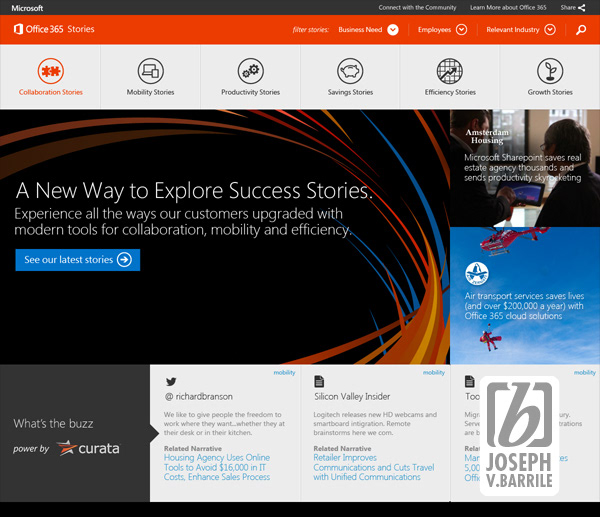Click the Share icon in top bar
The height and width of the screenshot is (517, 600).
pos(582,8)
